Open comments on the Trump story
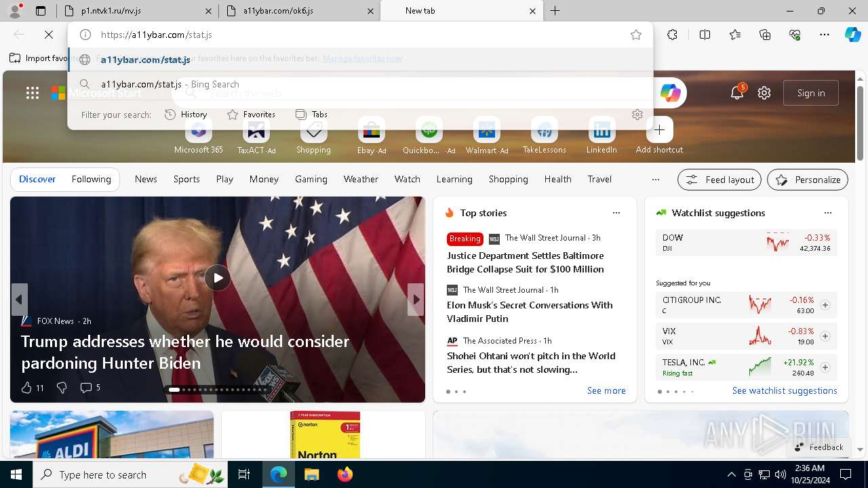This screenshot has width=868, height=488. pyautogui.click(x=90, y=388)
